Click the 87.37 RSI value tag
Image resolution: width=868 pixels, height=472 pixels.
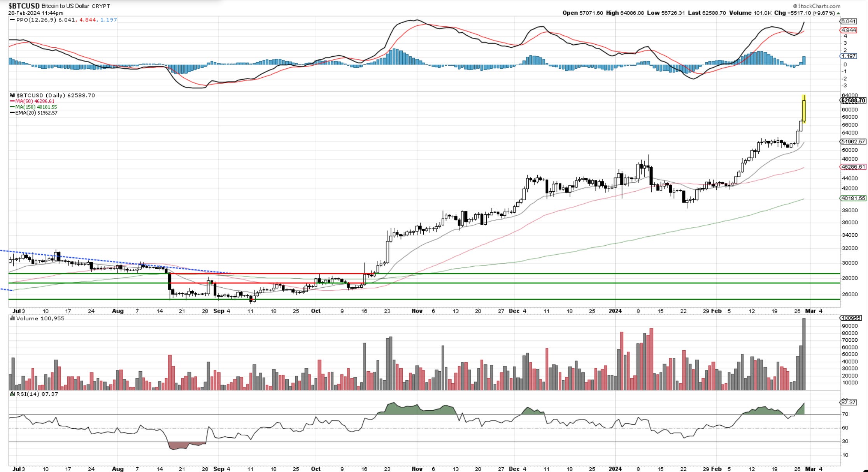[848, 402]
